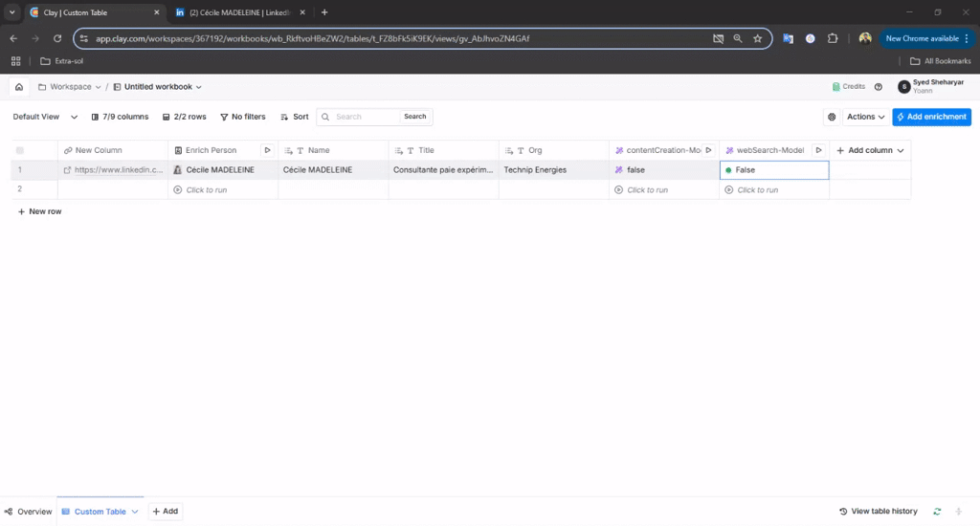Click the refresh icon beside table history
980x526 pixels.
(x=937, y=512)
